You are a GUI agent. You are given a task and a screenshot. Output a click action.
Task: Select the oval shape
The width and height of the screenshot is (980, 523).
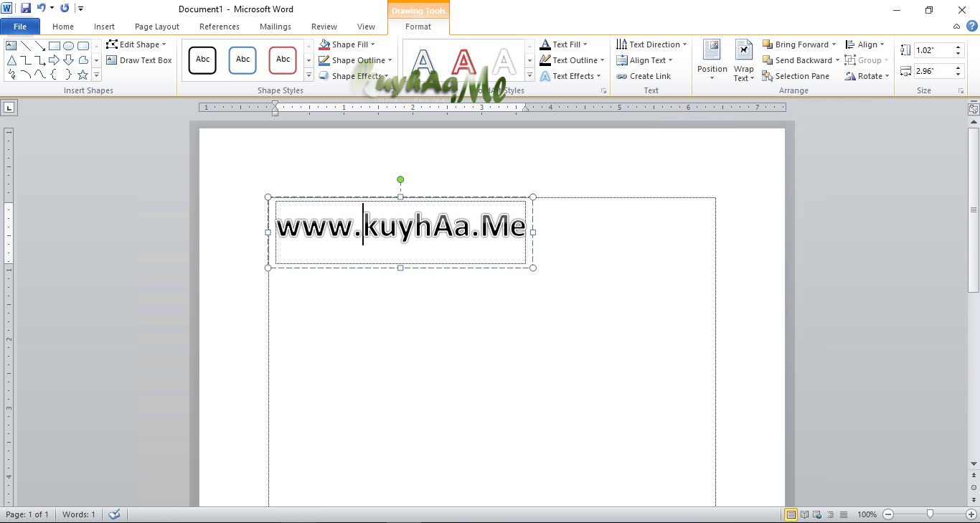pos(69,46)
